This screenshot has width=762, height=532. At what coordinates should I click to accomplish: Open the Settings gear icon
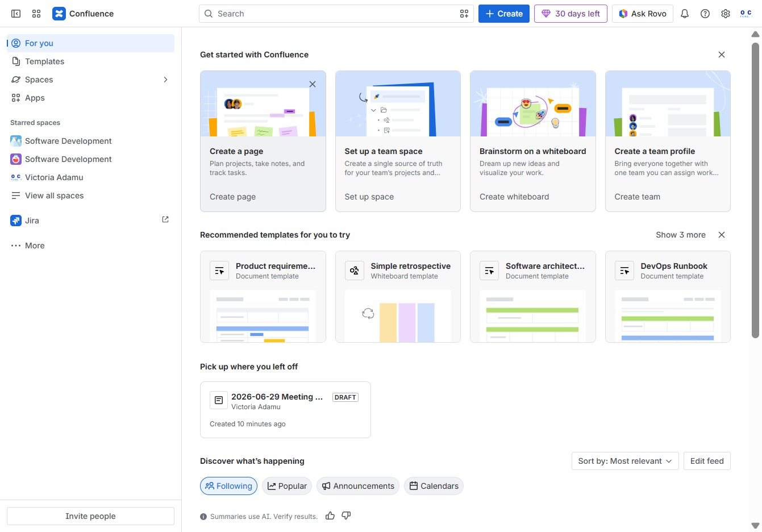pyautogui.click(x=726, y=14)
